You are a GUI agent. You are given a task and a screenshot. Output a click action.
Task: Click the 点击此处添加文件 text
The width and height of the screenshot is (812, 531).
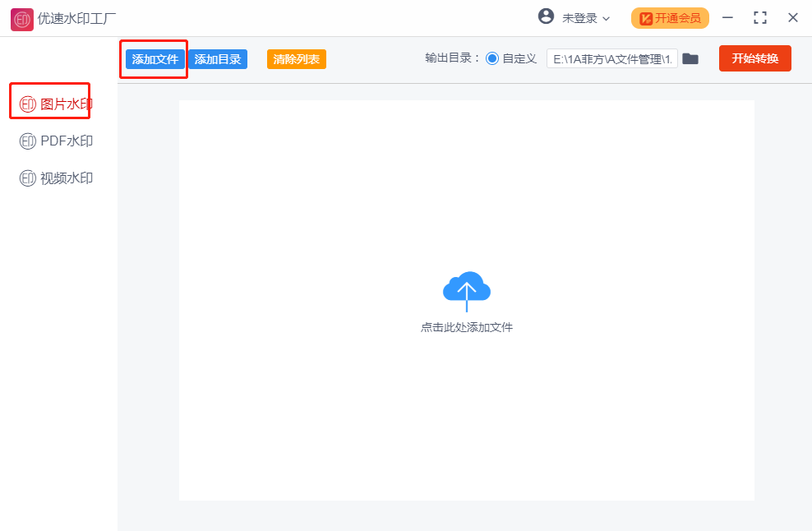(467, 327)
